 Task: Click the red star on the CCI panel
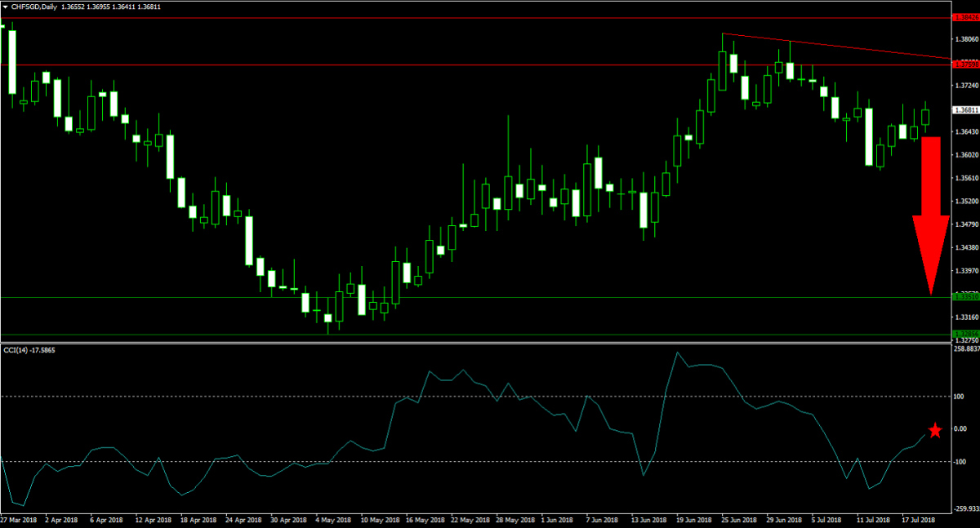(x=935, y=431)
